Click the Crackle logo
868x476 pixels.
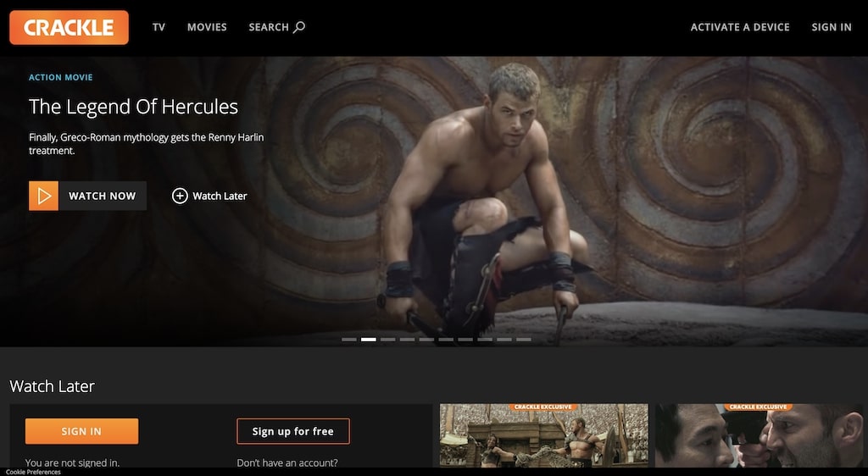(69, 27)
